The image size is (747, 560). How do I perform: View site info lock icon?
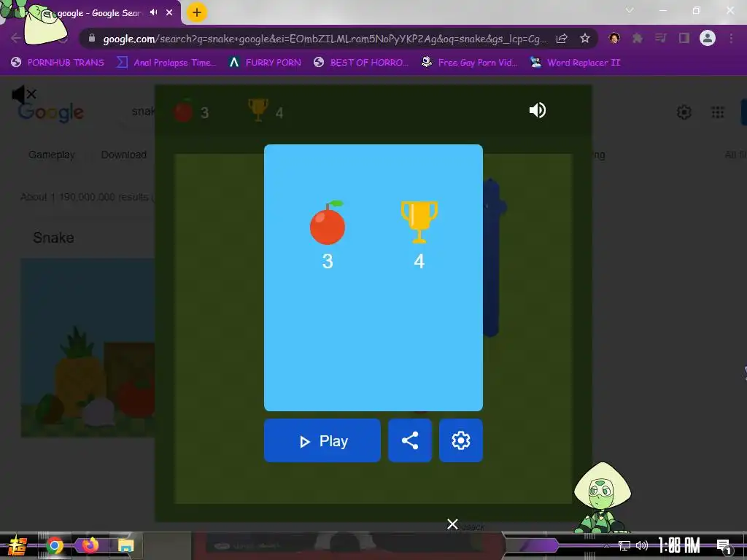point(92,39)
